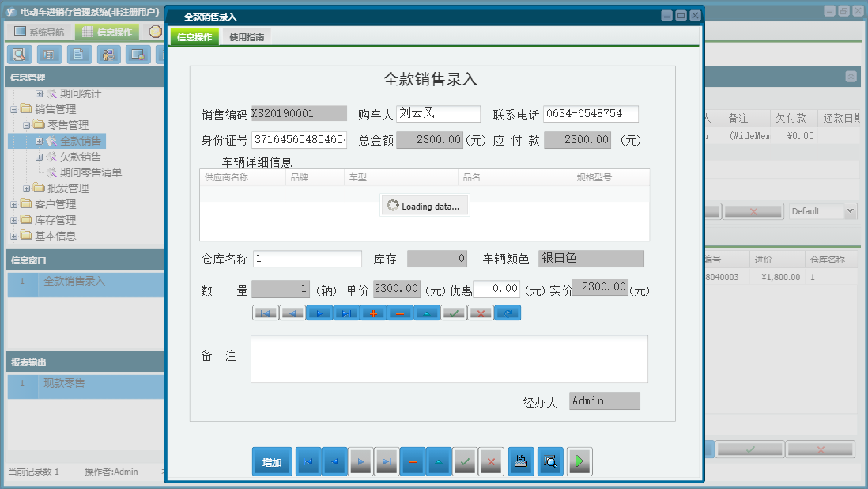
Task: Click the edit triangle in bottom toolbar
Action: (x=439, y=461)
